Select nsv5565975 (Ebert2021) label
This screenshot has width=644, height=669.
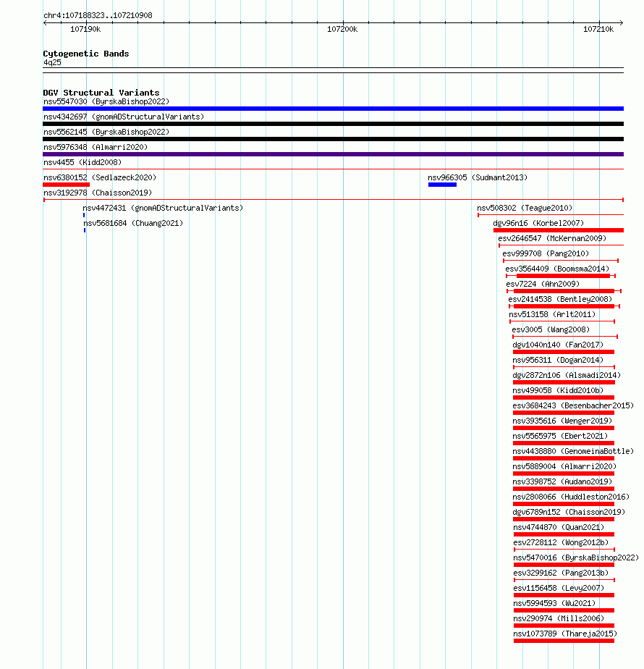point(560,436)
